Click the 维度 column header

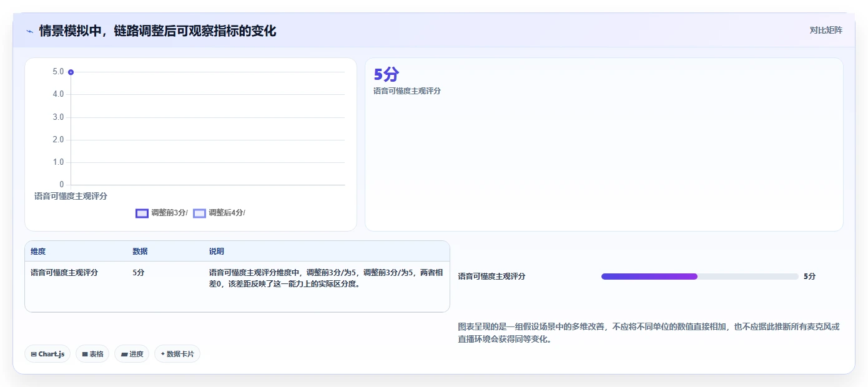click(x=38, y=252)
